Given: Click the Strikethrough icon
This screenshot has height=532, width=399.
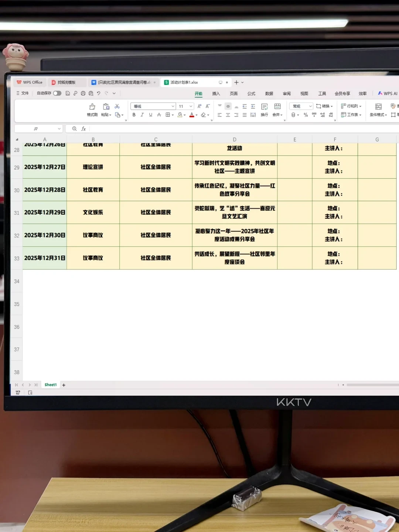Looking at the screenshot, I should click(x=159, y=115).
